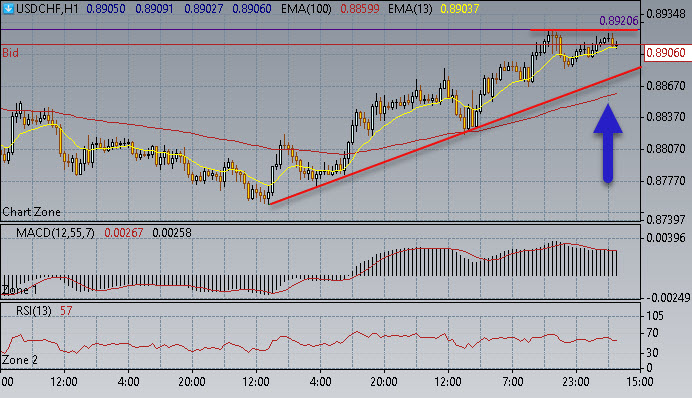This screenshot has width=692, height=398.
Task: Select the yellow EMA(13) value 0.89037
Action: coord(459,8)
